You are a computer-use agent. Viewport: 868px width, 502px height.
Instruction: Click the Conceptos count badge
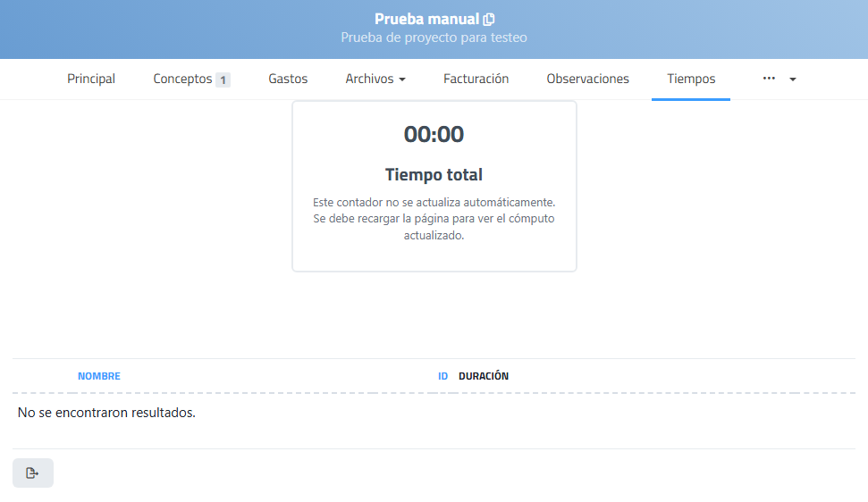pos(223,79)
